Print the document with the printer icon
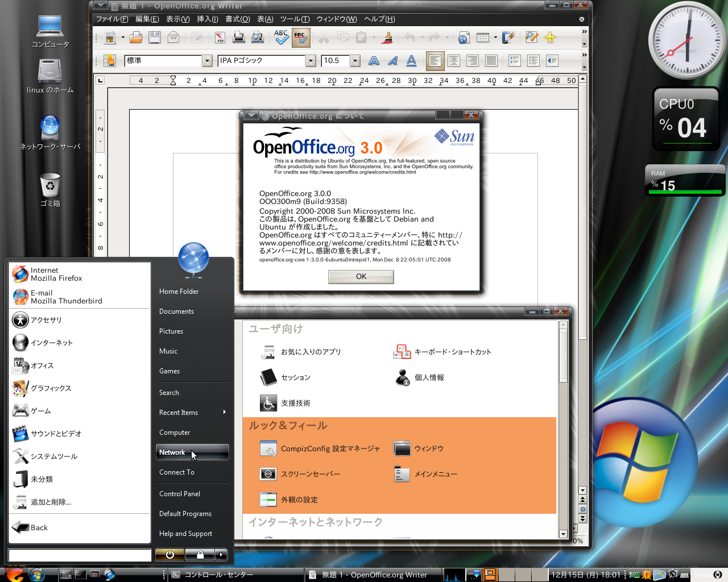The image size is (728, 582). coord(239,38)
